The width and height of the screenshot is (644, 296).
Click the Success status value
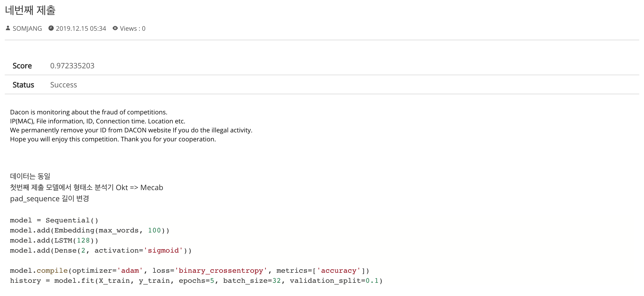pyautogui.click(x=63, y=85)
